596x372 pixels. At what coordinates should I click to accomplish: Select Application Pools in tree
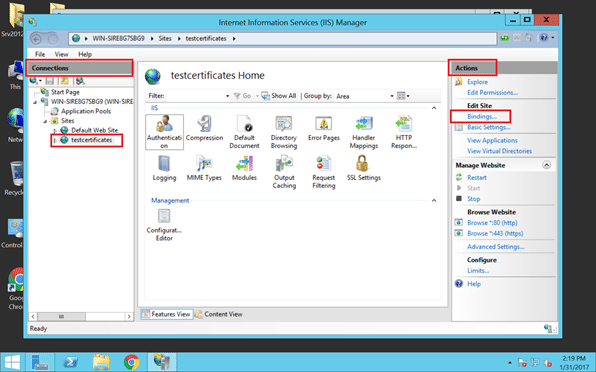tap(86, 111)
